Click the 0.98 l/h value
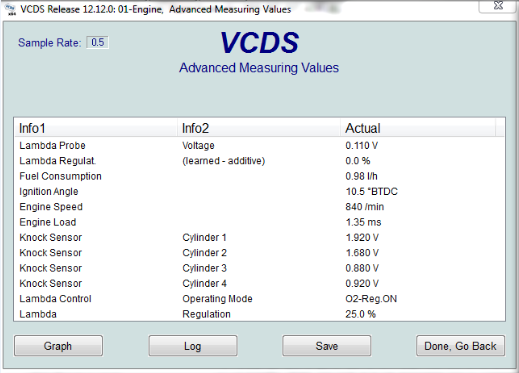519x373 pixels. pyautogui.click(x=361, y=176)
